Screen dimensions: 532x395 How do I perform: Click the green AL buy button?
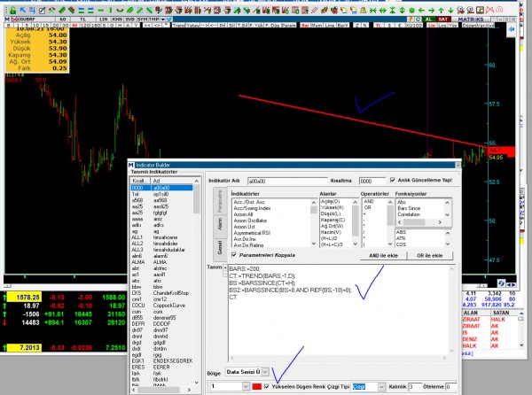tap(428, 19)
